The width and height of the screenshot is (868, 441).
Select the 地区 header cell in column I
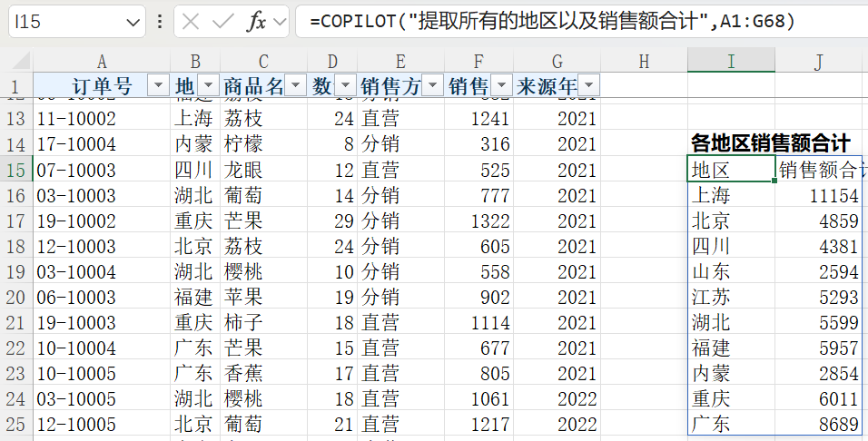[x=731, y=170]
